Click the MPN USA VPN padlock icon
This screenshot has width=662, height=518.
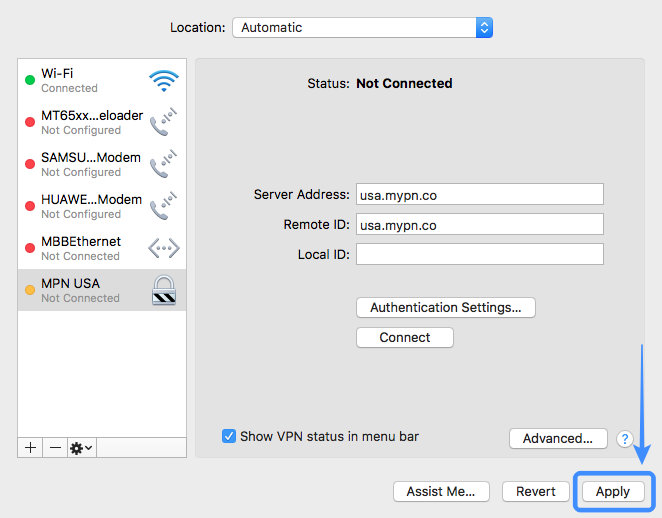164,290
